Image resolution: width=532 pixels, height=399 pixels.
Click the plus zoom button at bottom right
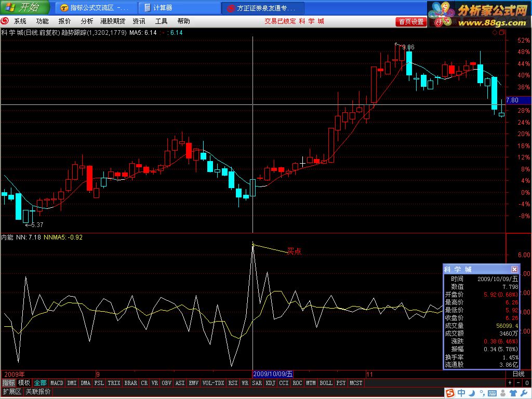coord(510,383)
